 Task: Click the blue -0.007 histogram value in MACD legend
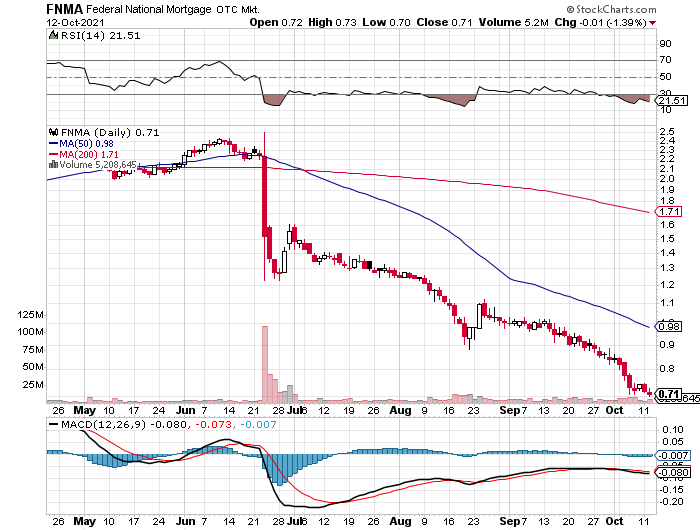(x=258, y=424)
